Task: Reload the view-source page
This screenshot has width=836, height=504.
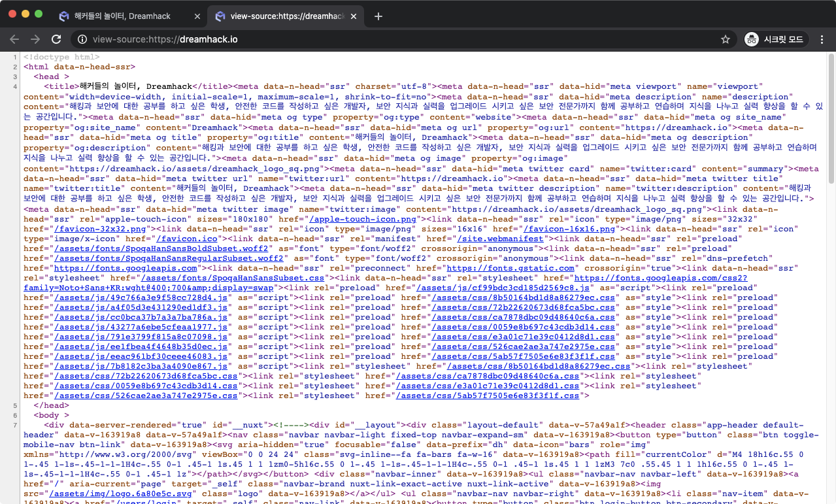Action: coord(56,39)
